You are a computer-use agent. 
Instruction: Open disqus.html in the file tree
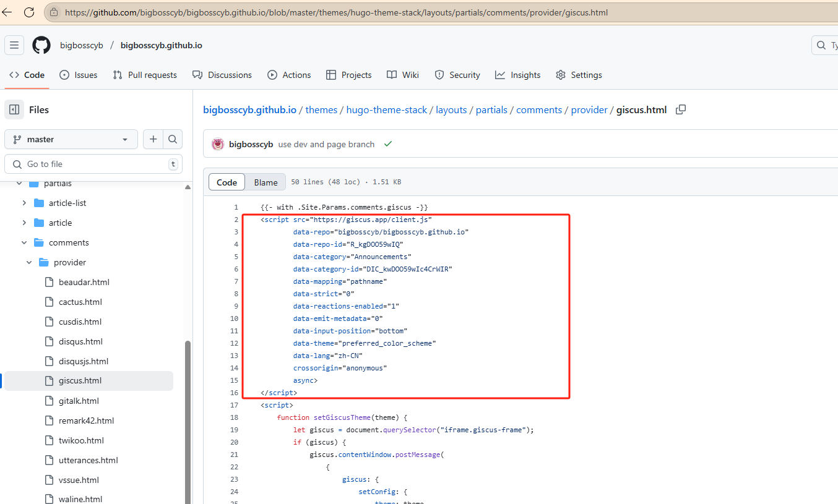coord(80,341)
